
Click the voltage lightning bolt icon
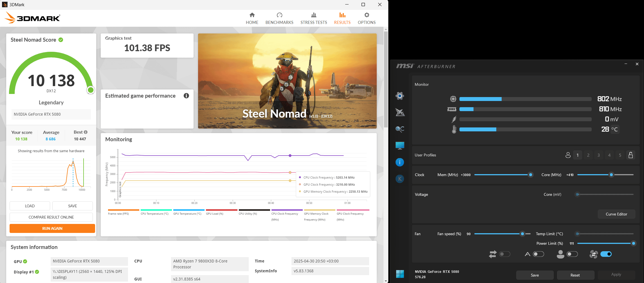click(x=454, y=119)
